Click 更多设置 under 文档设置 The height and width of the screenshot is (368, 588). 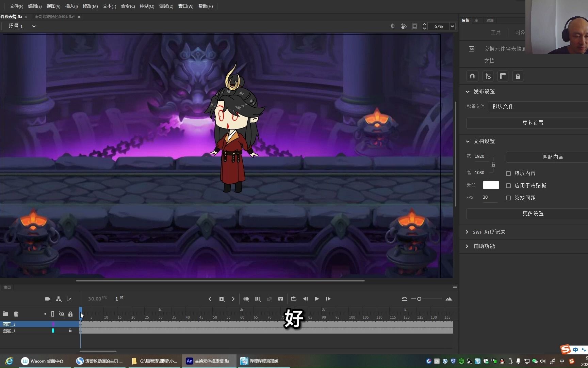pyautogui.click(x=527, y=214)
